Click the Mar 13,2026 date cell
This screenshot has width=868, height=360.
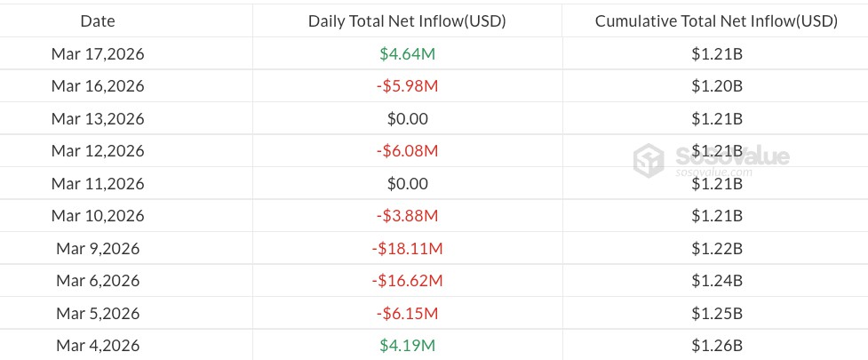point(98,119)
